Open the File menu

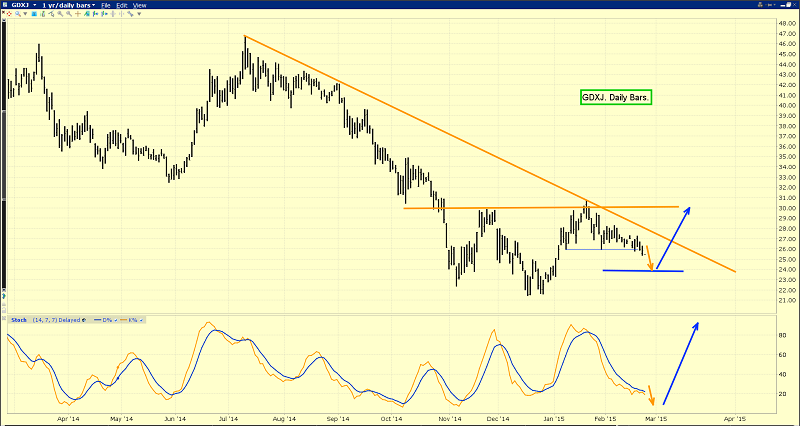click(106, 5)
